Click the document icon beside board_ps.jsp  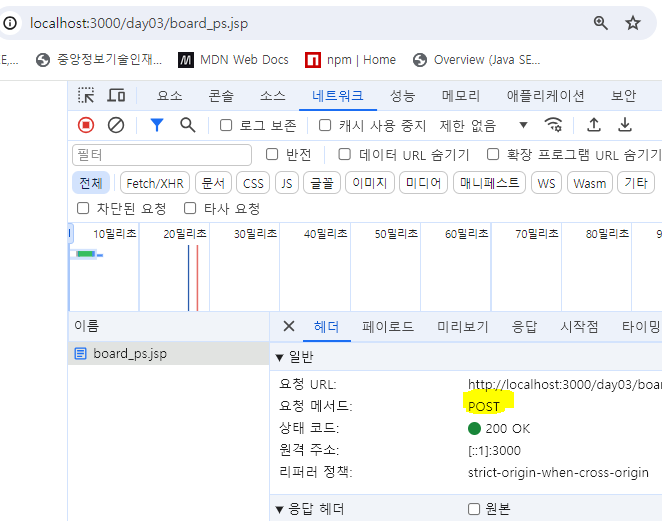(80, 353)
